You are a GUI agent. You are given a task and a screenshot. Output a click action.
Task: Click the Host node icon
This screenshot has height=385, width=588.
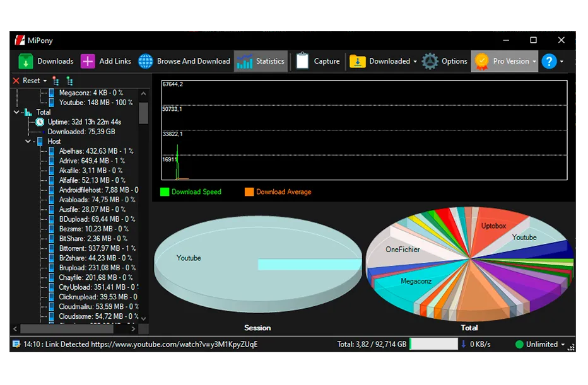(40, 141)
